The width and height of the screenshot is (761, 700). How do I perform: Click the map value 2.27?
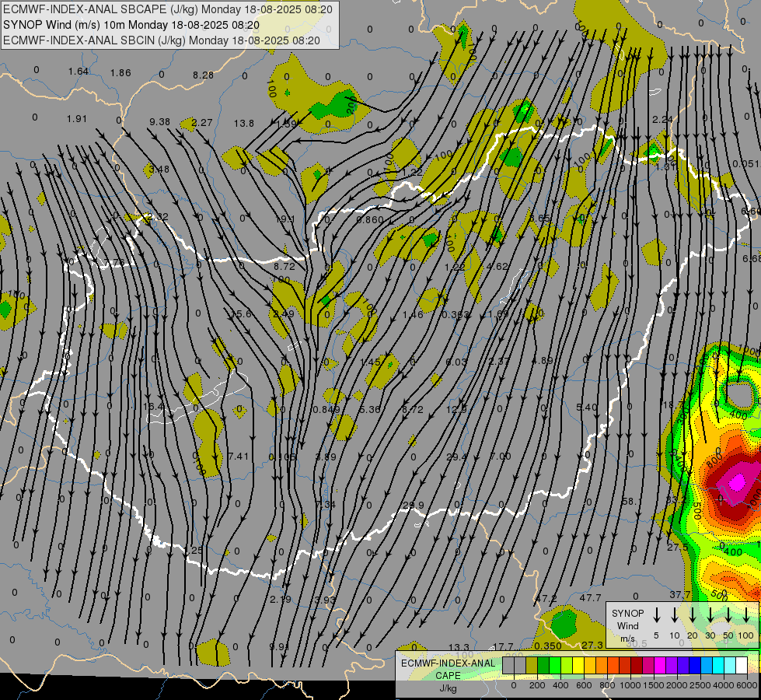tap(202, 123)
